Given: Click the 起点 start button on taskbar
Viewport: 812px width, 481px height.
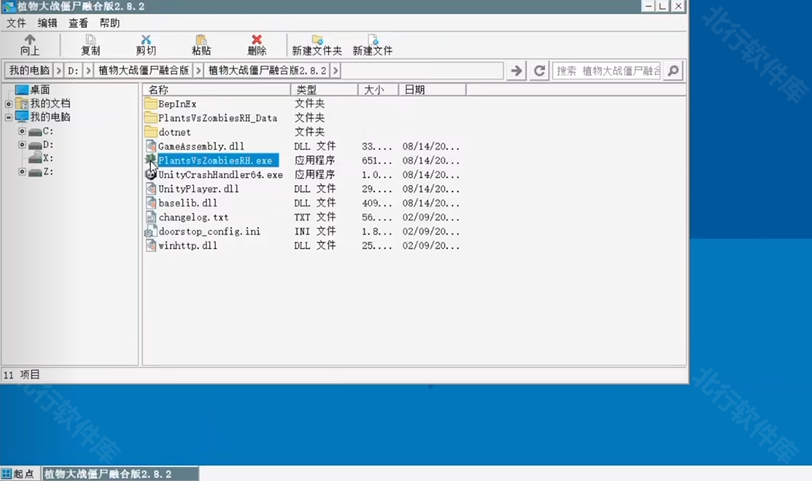Looking at the screenshot, I should [x=19, y=473].
